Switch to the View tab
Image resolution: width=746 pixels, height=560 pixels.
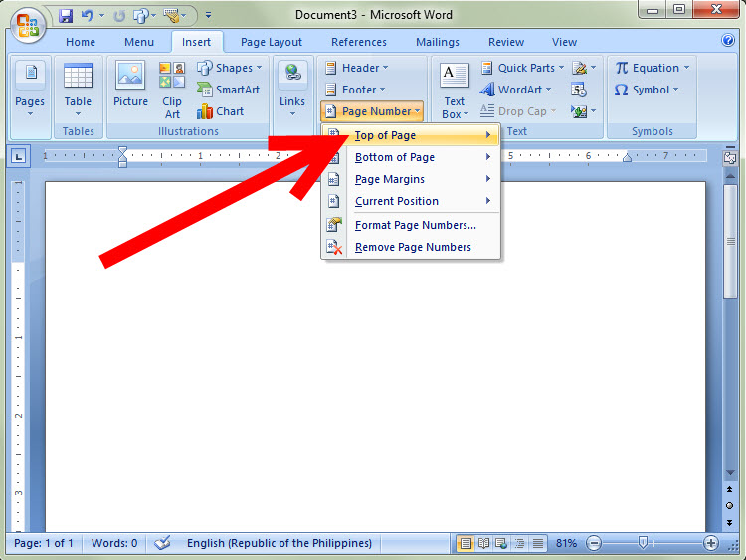point(564,42)
